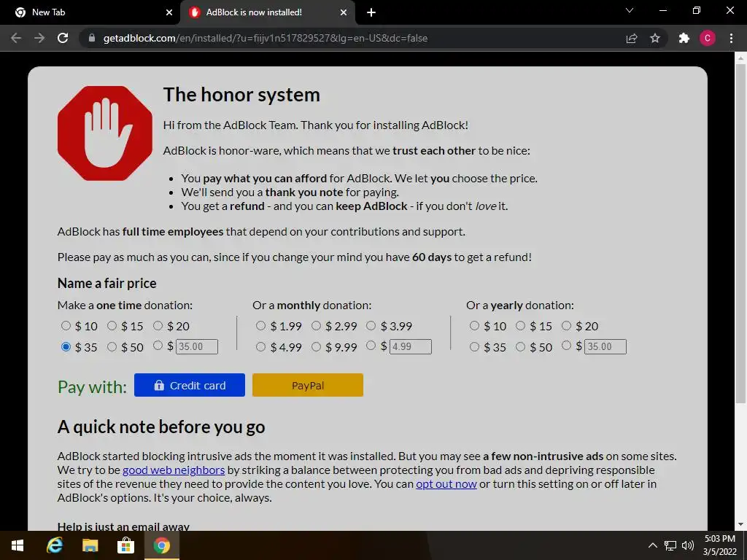Pick yearly $20 donation
Image resolution: width=747 pixels, height=560 pixels.
[x=566, y=326]
